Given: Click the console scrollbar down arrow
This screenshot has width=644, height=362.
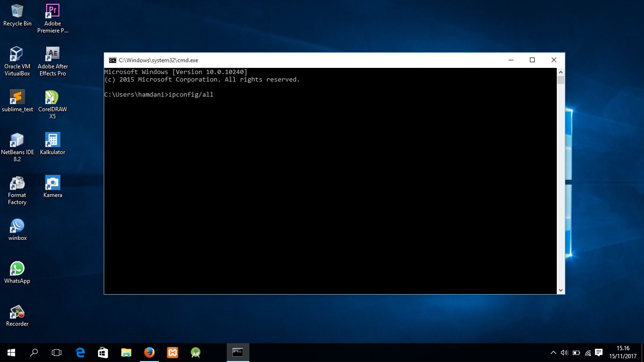Looking at the screenshot, I should coord(561,290).
